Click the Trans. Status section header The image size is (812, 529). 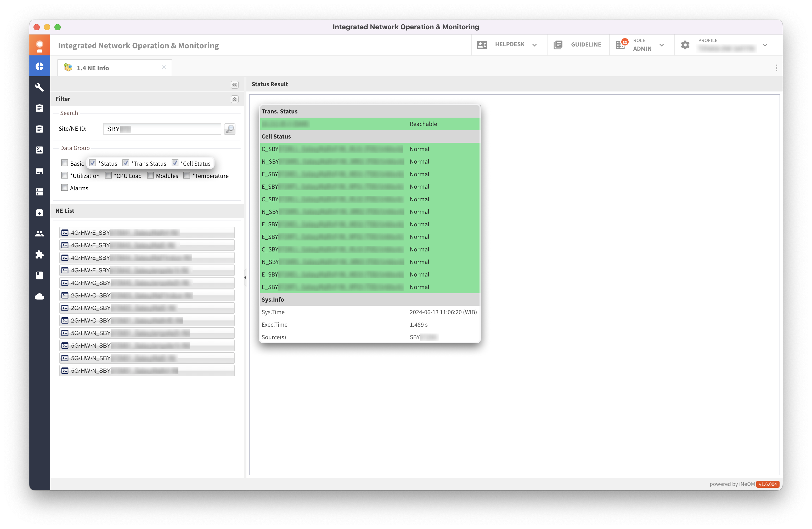[370, 111]
